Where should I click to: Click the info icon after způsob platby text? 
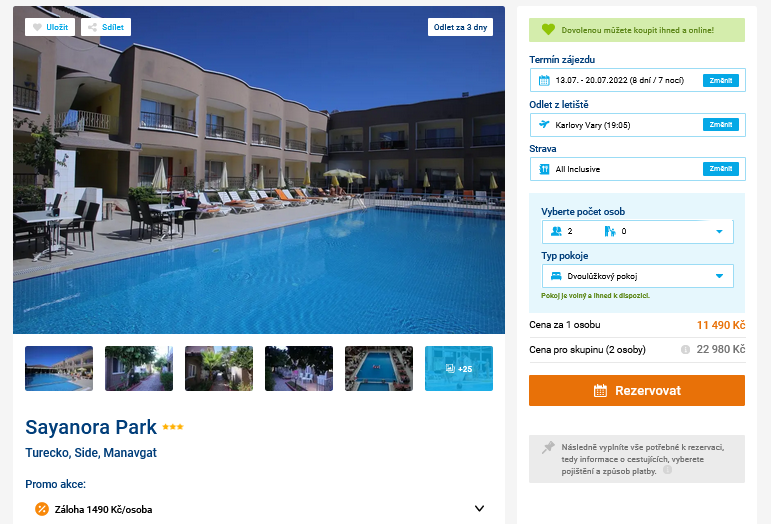pyautogui.click(x=667, y=469)
